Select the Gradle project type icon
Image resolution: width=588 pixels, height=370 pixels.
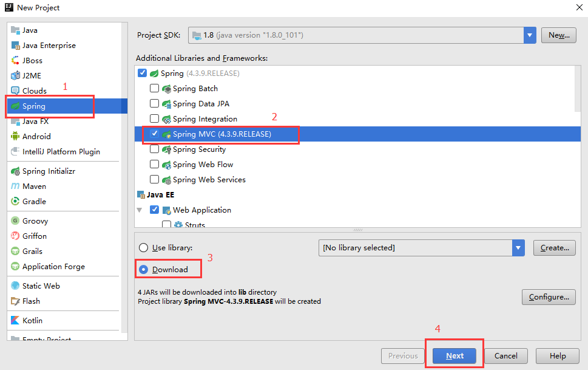coord(15,201)
